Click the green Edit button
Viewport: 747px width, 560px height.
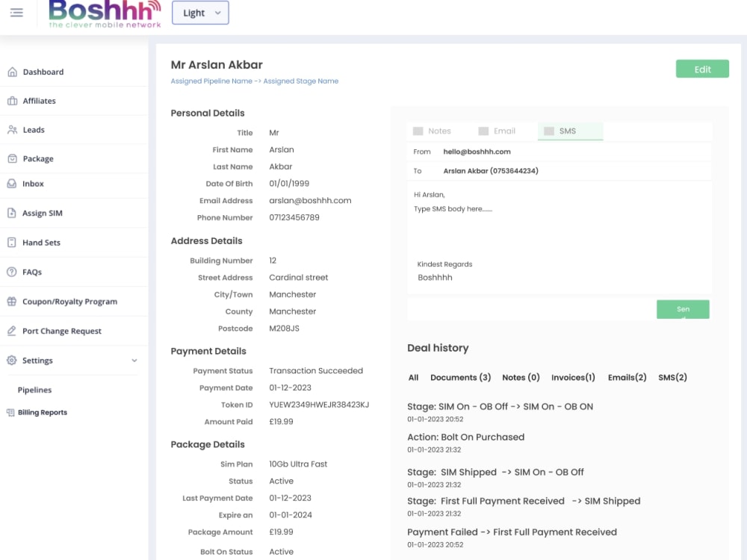pos(702,69)
